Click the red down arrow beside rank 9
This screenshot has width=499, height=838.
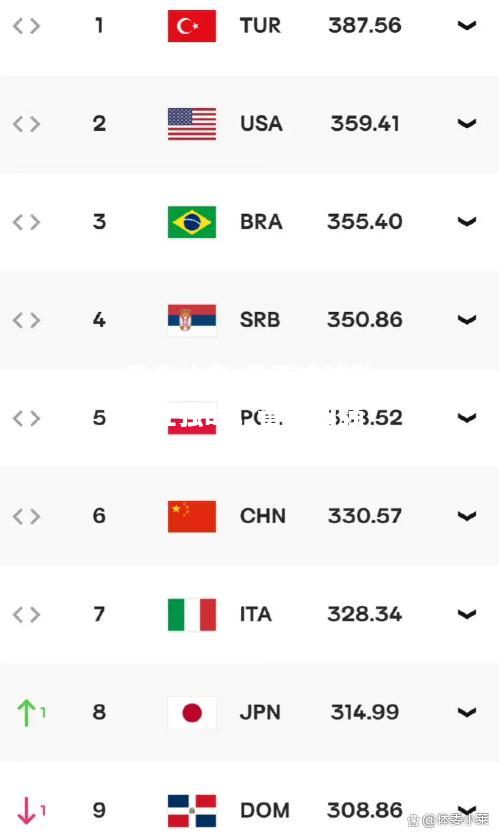coord(26,811)
